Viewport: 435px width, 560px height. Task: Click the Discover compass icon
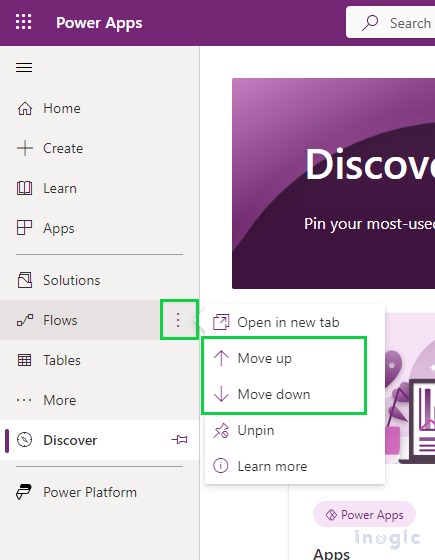[x=25, y=440]
